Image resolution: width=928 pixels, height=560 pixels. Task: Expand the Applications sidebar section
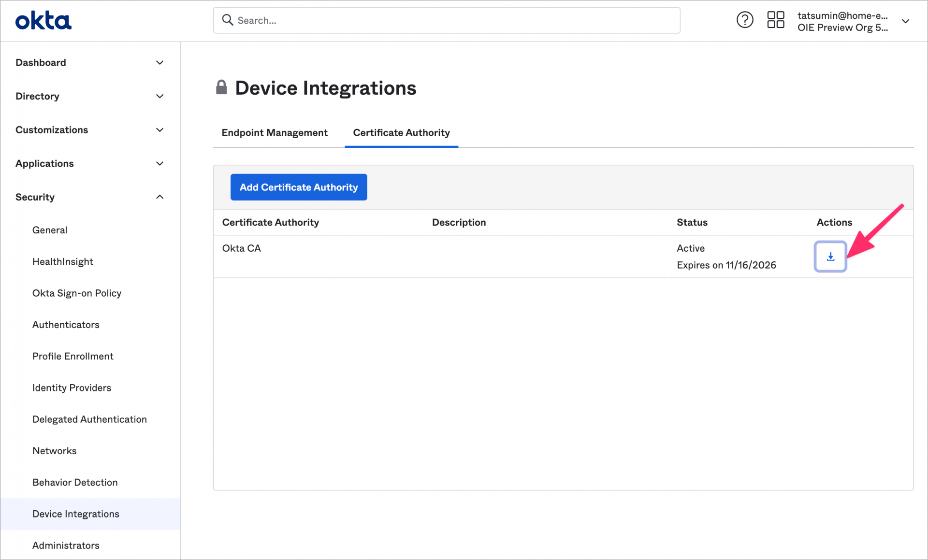coord(44,163)
